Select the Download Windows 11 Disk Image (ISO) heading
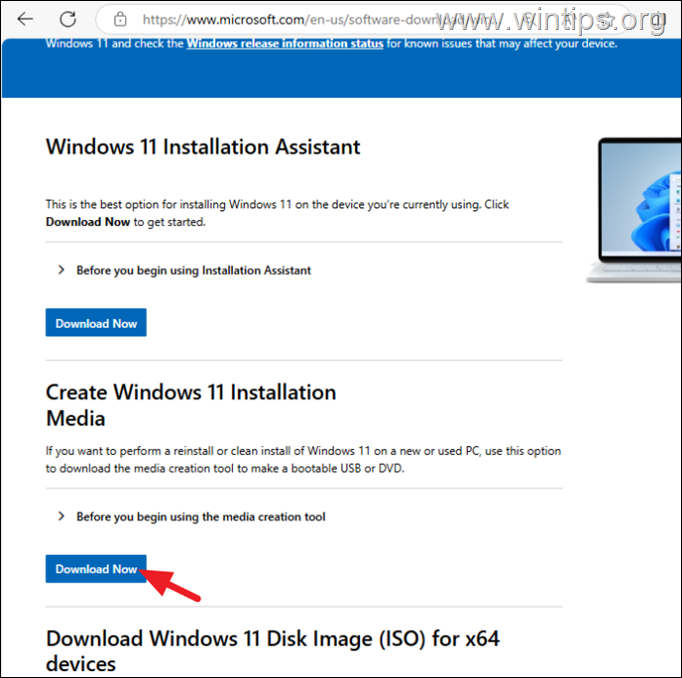Screen dimensions: 682x678 [273, 651]
